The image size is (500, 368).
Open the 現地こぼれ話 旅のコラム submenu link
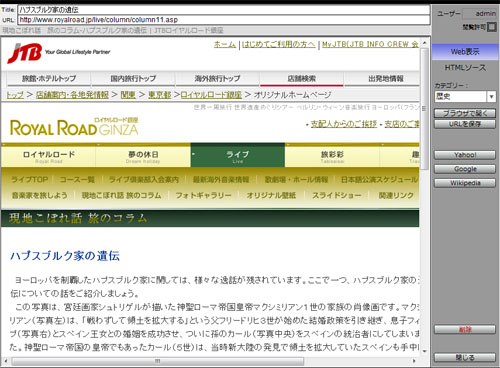pyautogui.click(x=122, y=195)
